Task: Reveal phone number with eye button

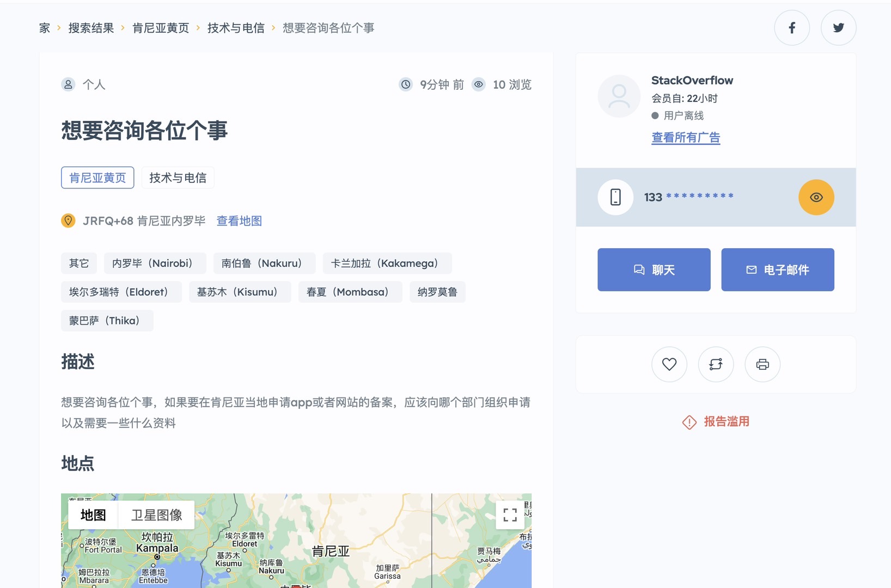Action: coord(816,197)
